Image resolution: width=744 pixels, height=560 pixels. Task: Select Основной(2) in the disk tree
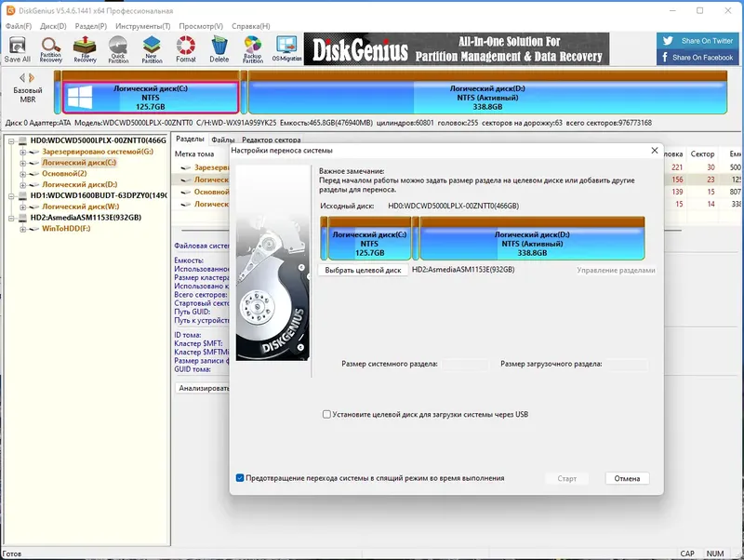(x=64, y=173)
